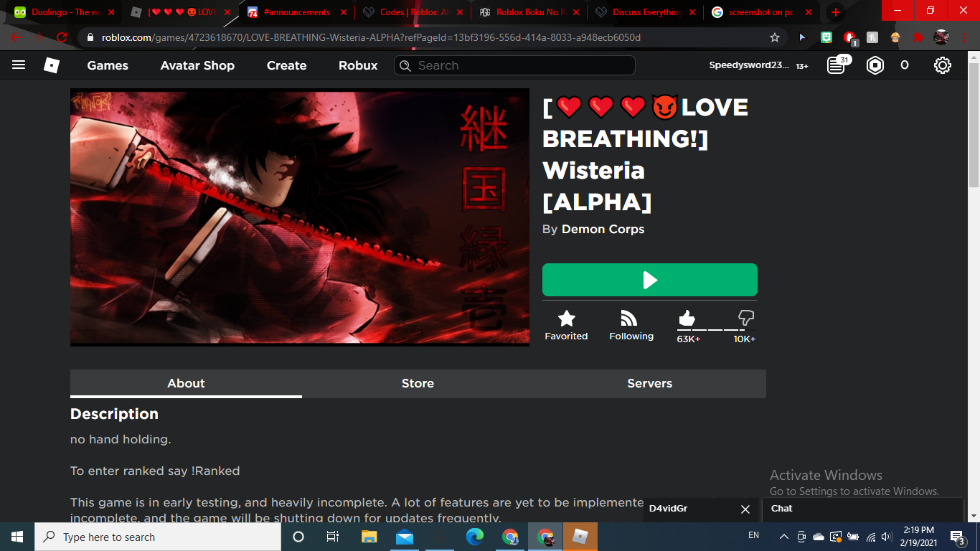Open the Mail app in the taskbar
Screen dimensions: 980x551
point(404,537)
